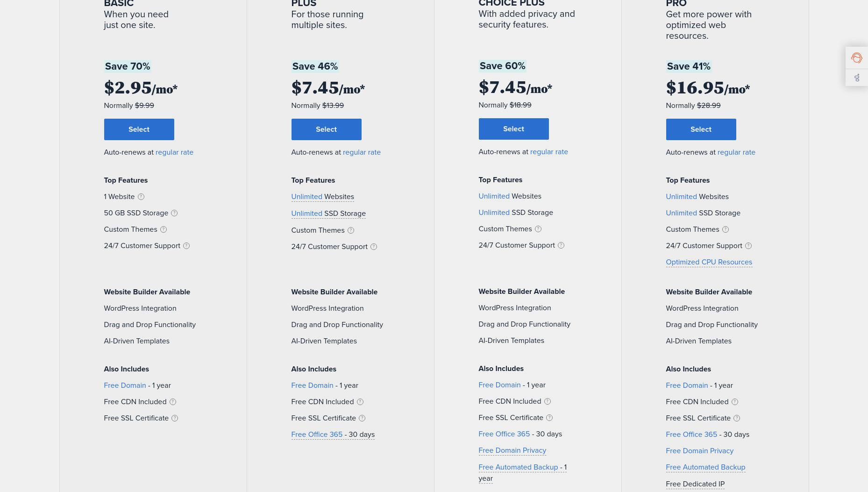Show help for Pro Custom Themes

click(726, 229)
